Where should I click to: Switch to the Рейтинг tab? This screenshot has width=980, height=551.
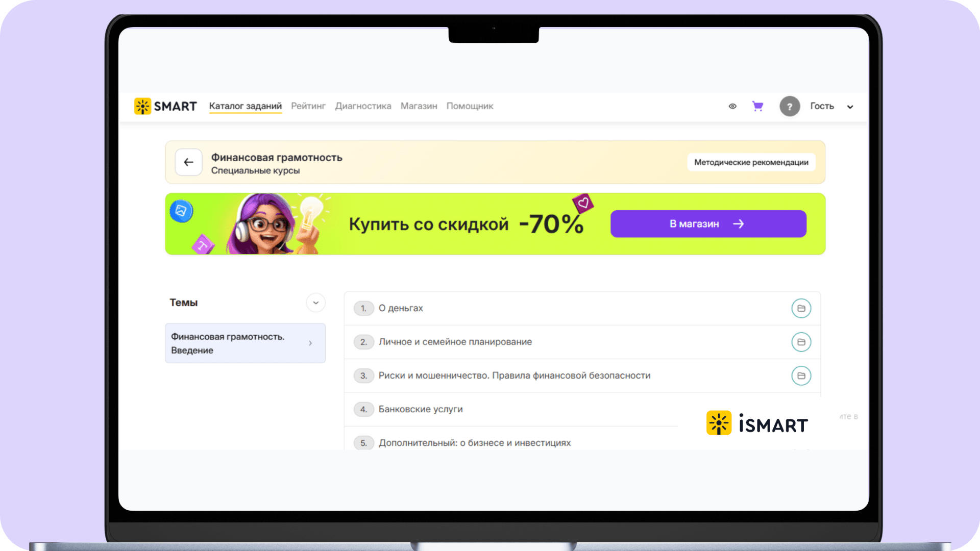tap(308, 106)
